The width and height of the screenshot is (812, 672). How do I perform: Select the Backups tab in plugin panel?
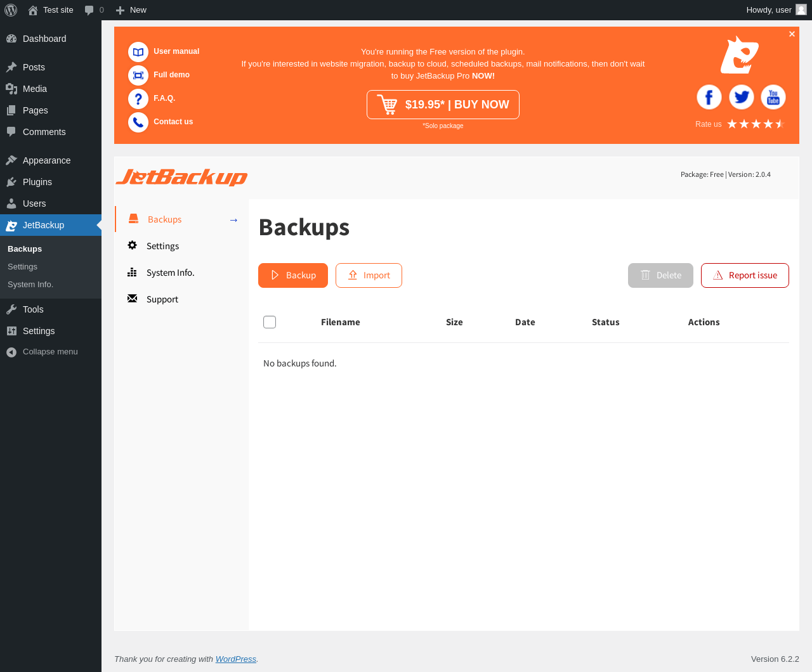coord(181,219)
